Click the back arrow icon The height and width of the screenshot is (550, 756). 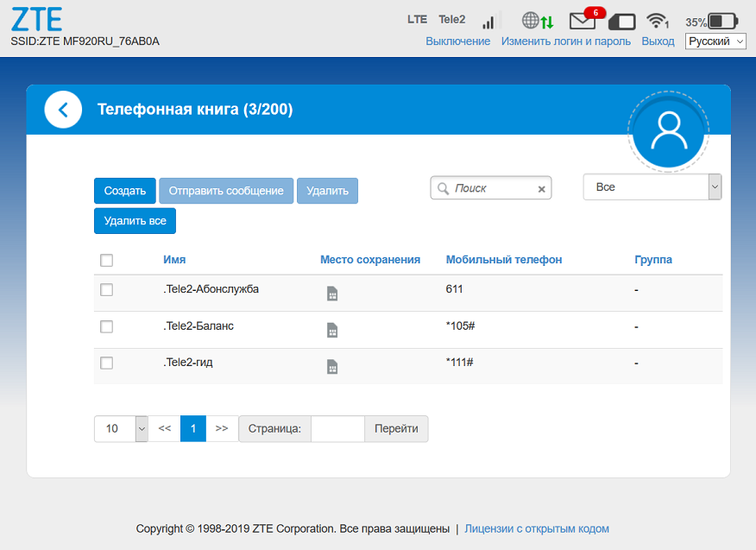[63, 110]
